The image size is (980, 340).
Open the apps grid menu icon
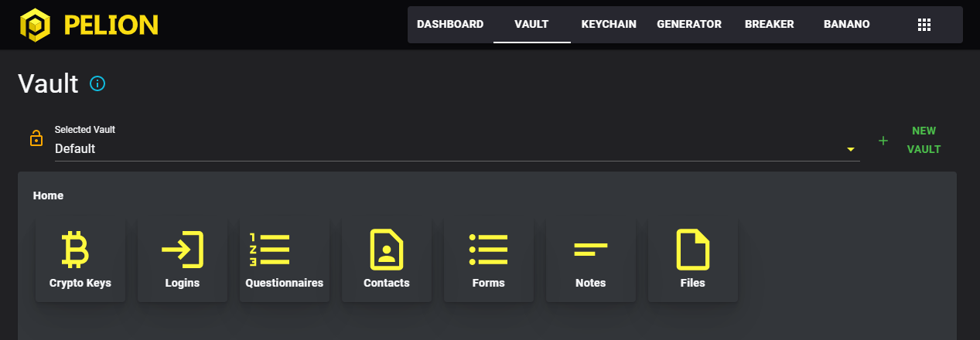pos(924,25)
